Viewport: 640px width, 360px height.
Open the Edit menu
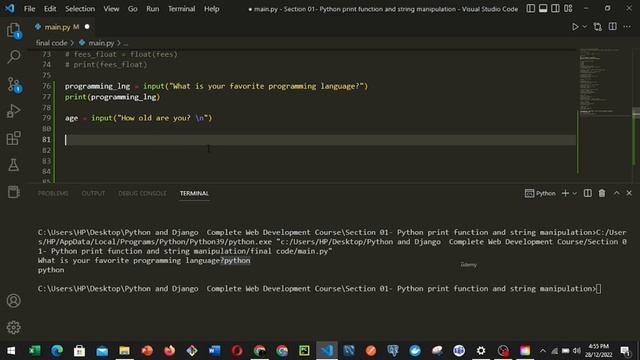pyautogui.click(x=50, y=9)
